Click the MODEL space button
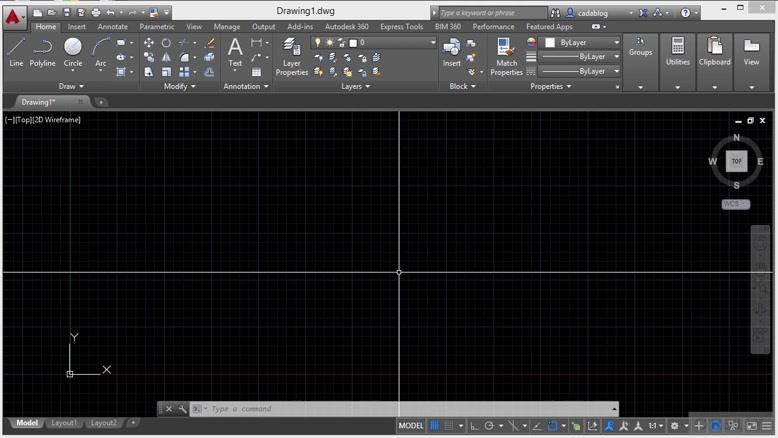Viewport: 778px width, 438px height. click(411, 426)
